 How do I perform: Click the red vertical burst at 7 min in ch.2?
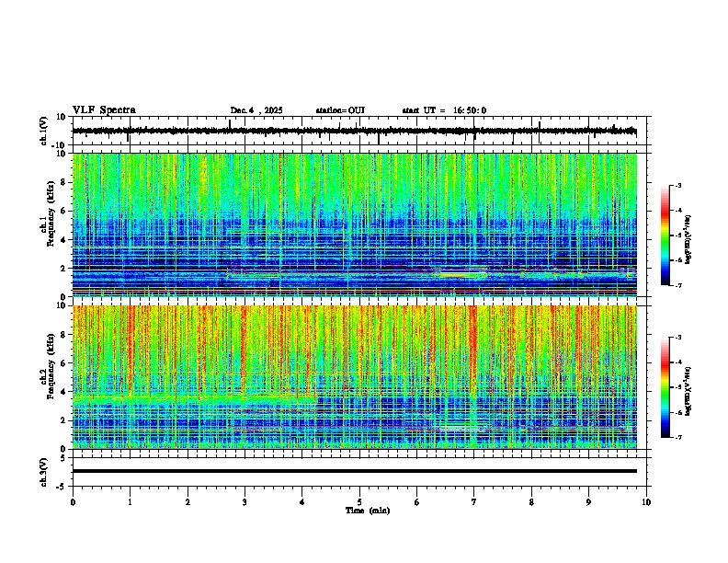[473, 349]
